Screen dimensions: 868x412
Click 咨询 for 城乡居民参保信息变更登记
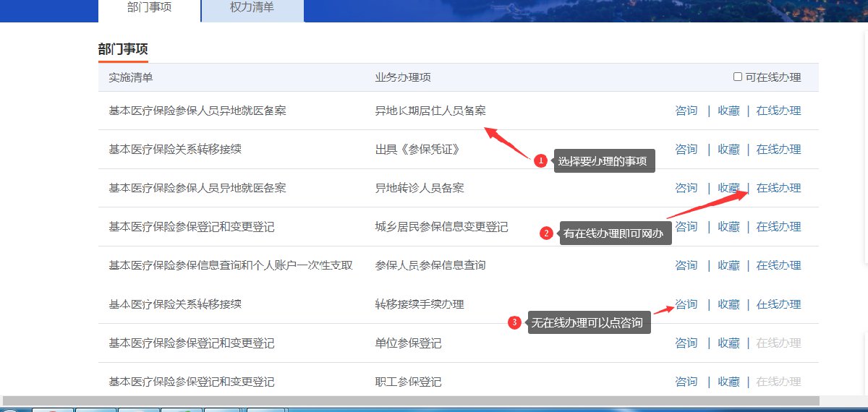tap(686, 227)
